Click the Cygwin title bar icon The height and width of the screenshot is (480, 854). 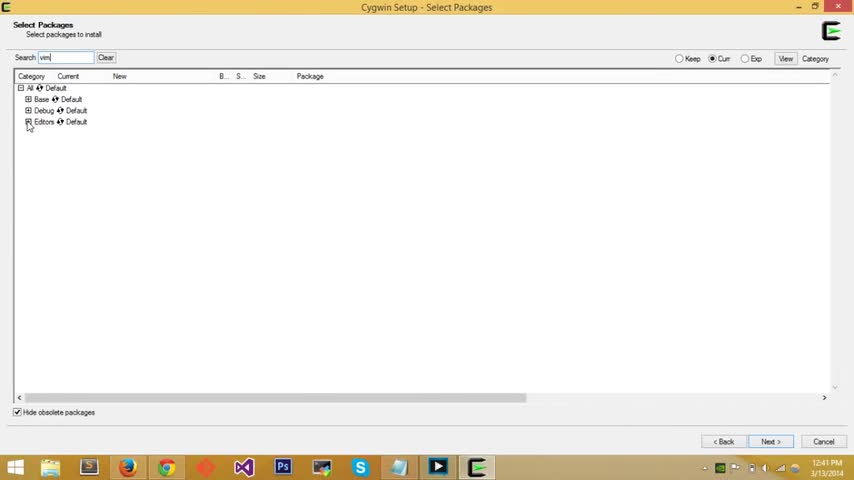tap(6, 7)
